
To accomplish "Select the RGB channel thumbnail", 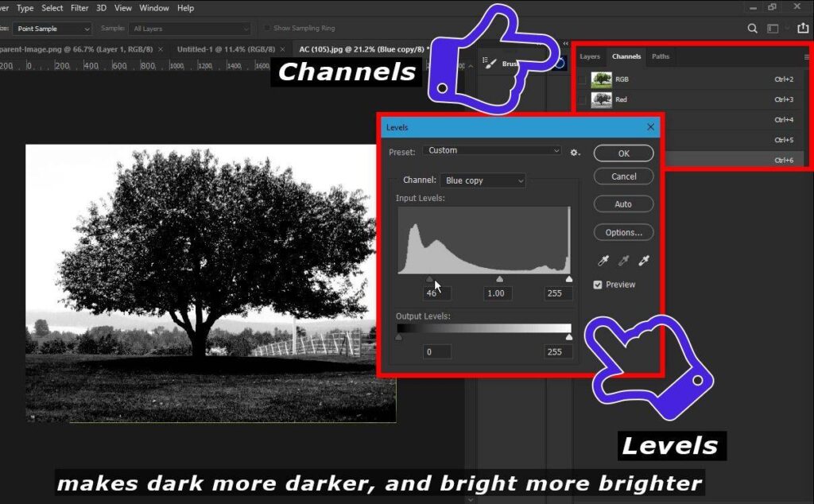I will click(x=601, y=79).
